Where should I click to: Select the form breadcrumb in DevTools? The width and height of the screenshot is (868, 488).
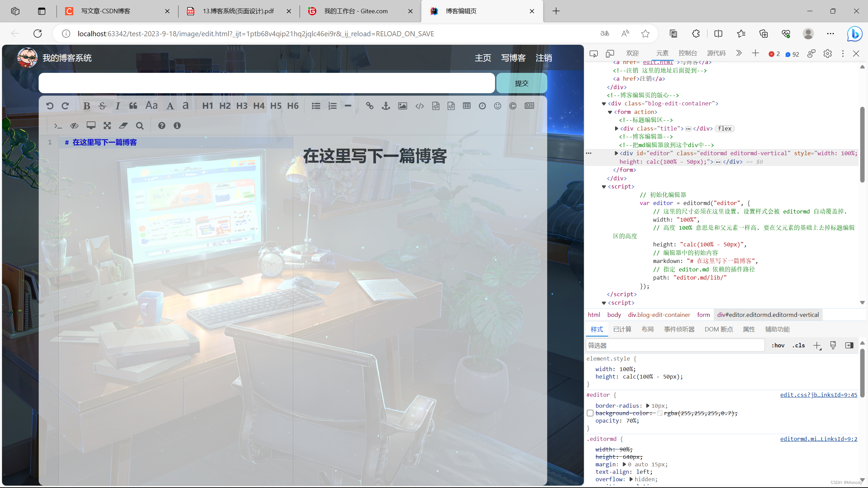coord(704,315)
